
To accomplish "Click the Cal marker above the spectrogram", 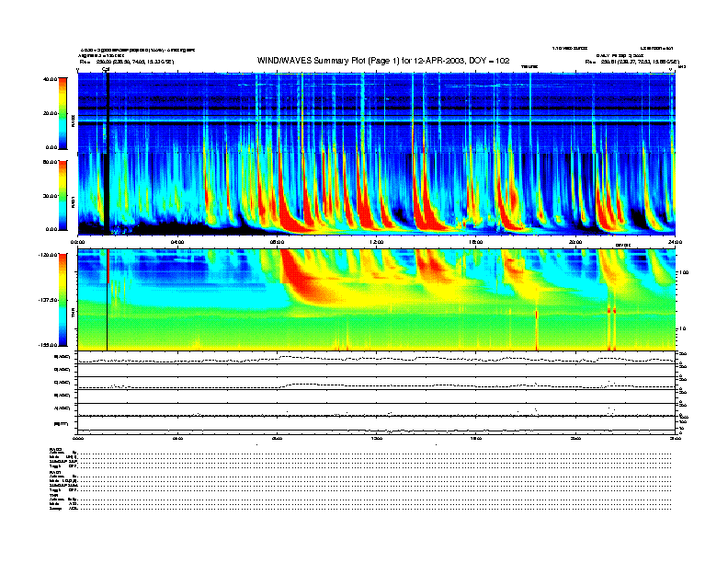I will click(106, 69).
